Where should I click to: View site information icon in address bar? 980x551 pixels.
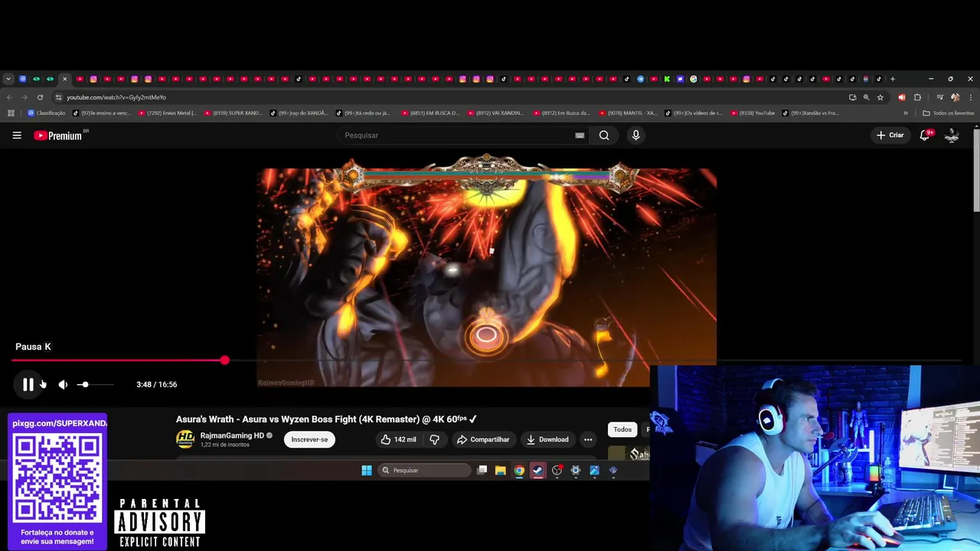(x=58, y=97)
